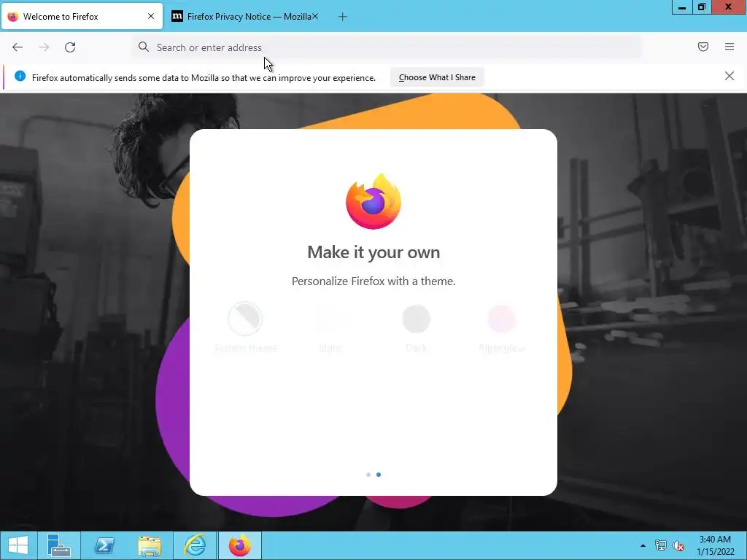
Task: Open the Save to Pocket icon
Action: pyautogui.click(x=703, y=47)
